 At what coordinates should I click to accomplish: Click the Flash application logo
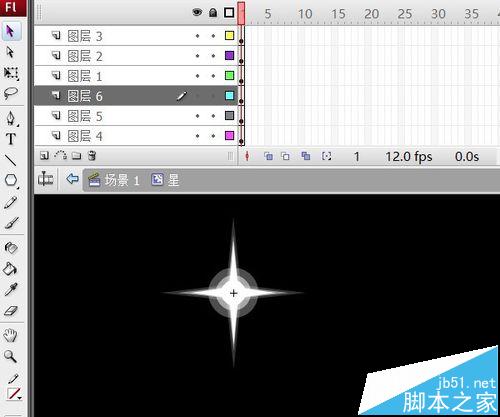tap(12, 7)
